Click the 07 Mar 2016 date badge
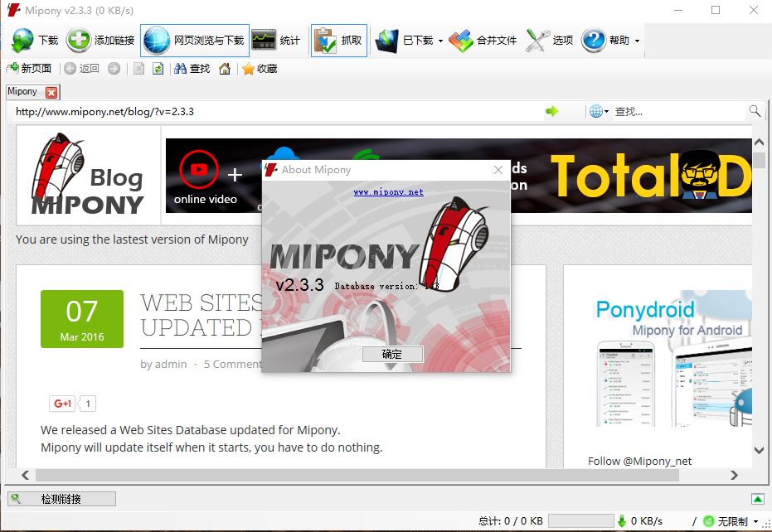772x532 pixels. [82, 319]
